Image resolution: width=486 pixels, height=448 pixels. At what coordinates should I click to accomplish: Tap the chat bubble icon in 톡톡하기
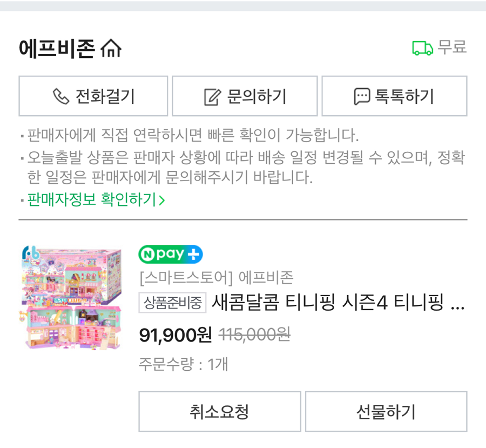(362, 97)
